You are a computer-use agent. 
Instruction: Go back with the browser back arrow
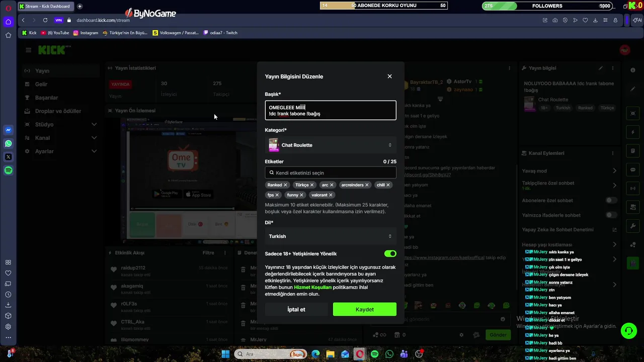[23, 20]
